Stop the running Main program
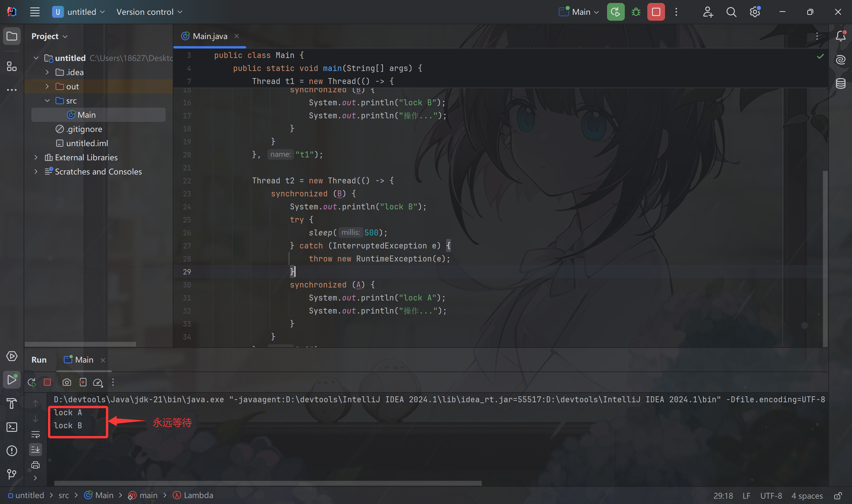This screenshot has width=852, height=504. point(656,12)
